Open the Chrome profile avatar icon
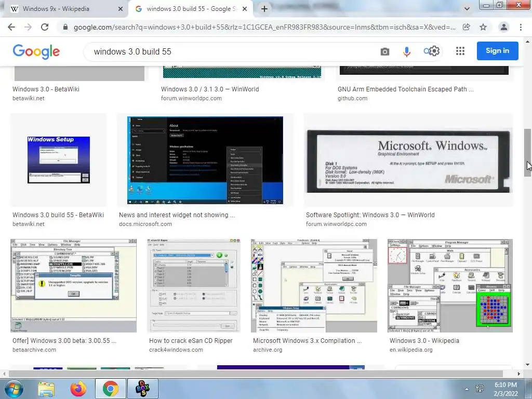Viewport: 532px width, 399px height. pos(504,27)
